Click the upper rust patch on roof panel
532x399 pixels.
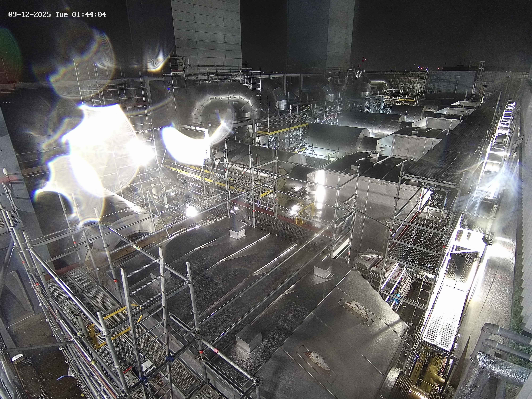(x=357, y=310)
